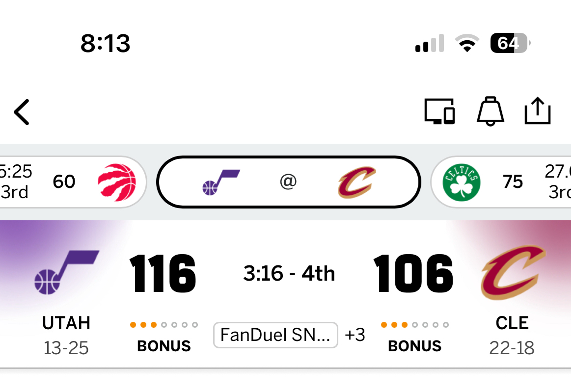This screenshot has width=571, height=392.
Task: Tap Utah's team foul bonus dots
Action: pos(164,325)
